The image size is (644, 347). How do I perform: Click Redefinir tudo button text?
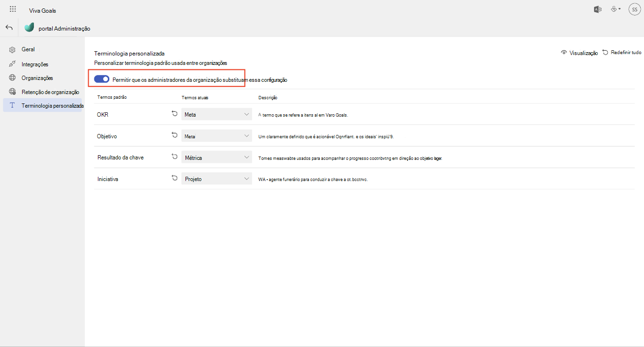[x=626, y=53]
